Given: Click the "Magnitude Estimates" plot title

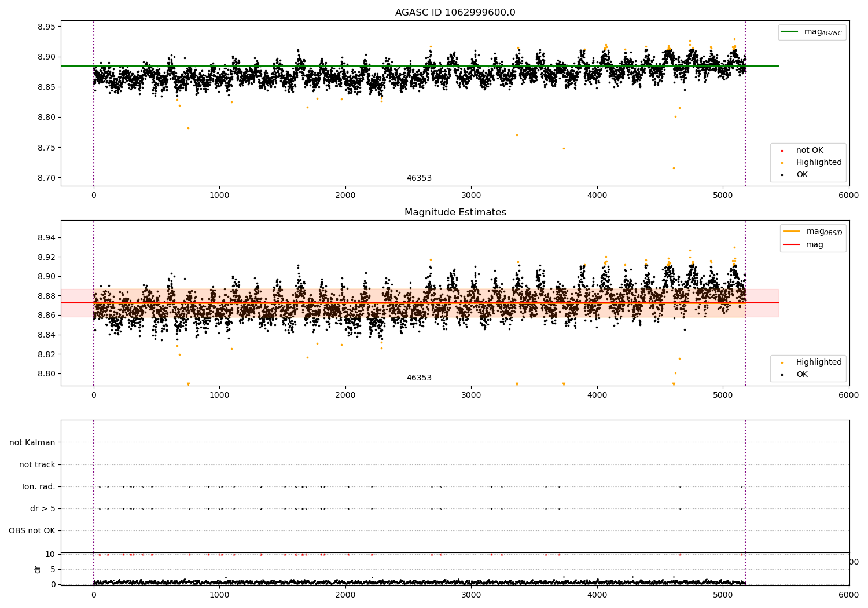Looking at the screenshot, I should click(455, 213).
